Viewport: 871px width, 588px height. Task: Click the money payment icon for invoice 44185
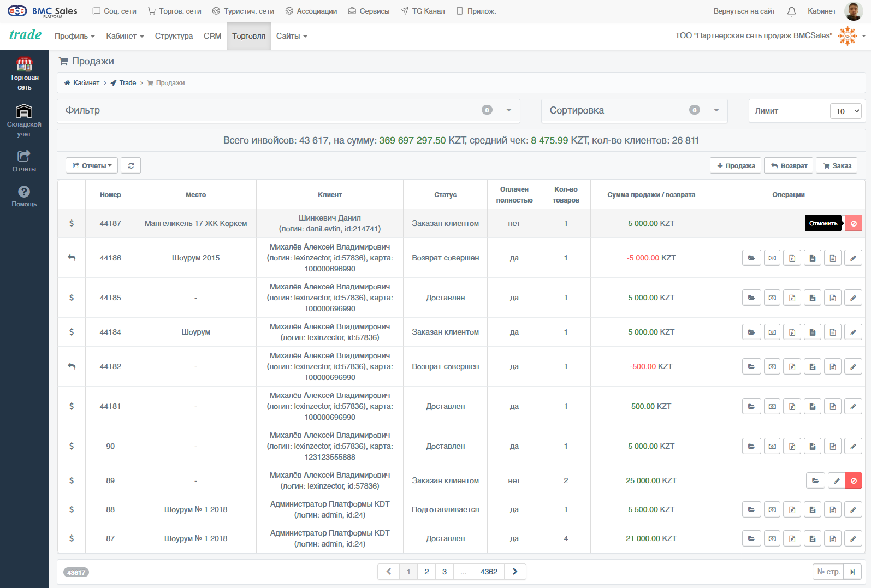coord(772,298)
